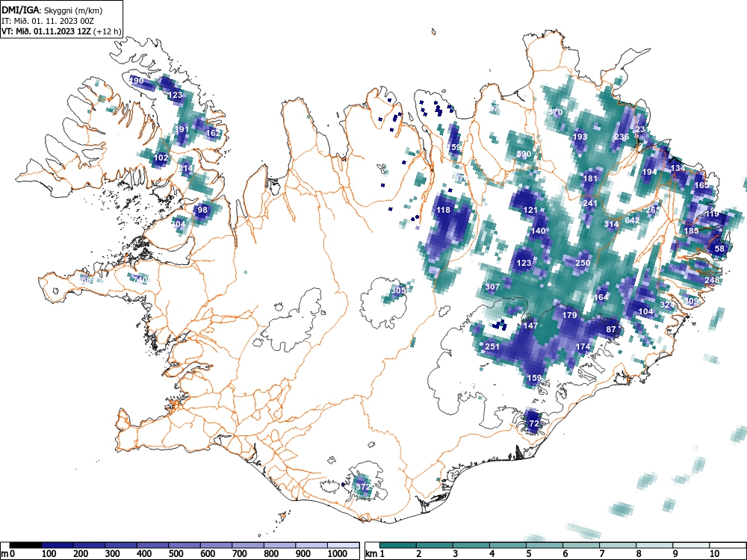Click the visibility value 174 on the map

[x=583, y=346]
